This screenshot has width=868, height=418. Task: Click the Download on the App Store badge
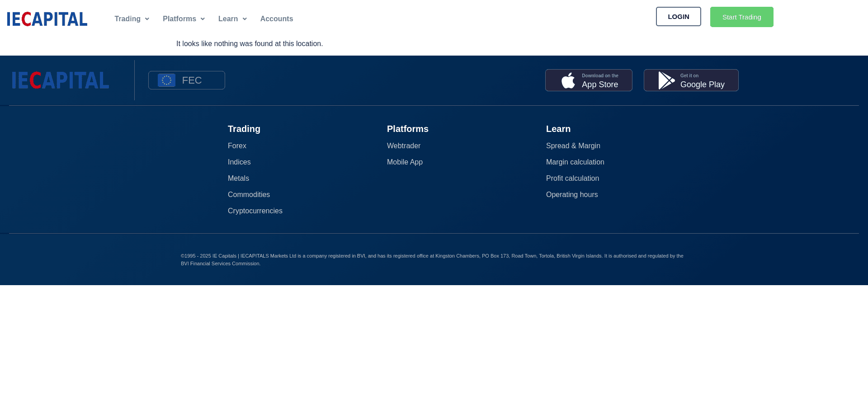(588, 80)
